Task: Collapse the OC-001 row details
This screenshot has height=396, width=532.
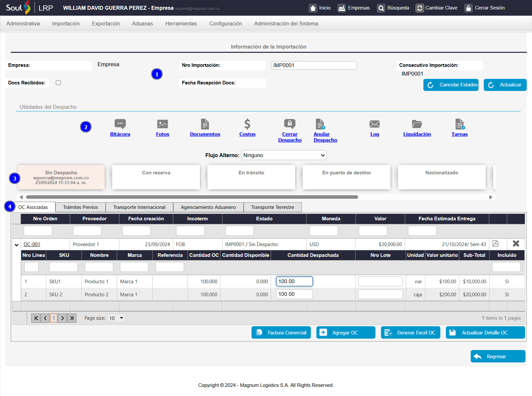Action: click(x=17, y=245)
